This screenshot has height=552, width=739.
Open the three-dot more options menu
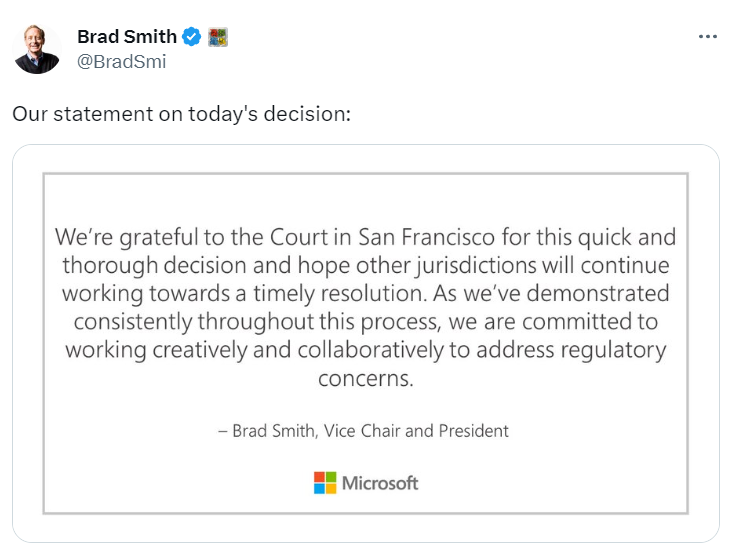pos(707,37)
